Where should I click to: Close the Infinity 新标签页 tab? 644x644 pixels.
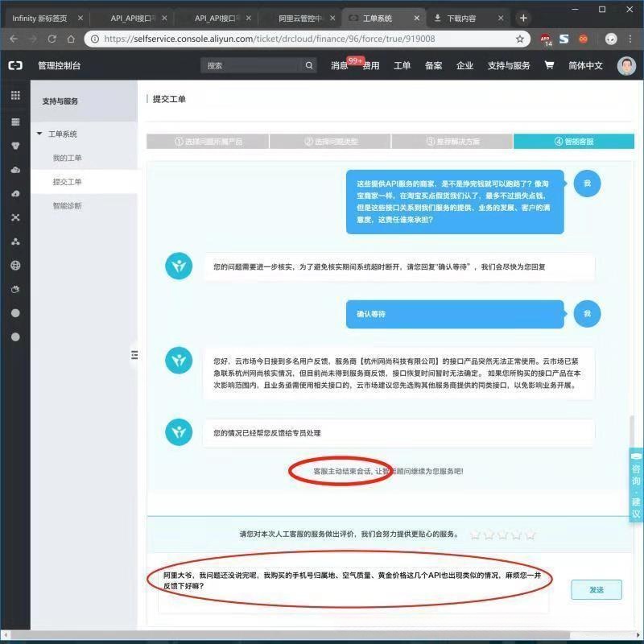80,18
